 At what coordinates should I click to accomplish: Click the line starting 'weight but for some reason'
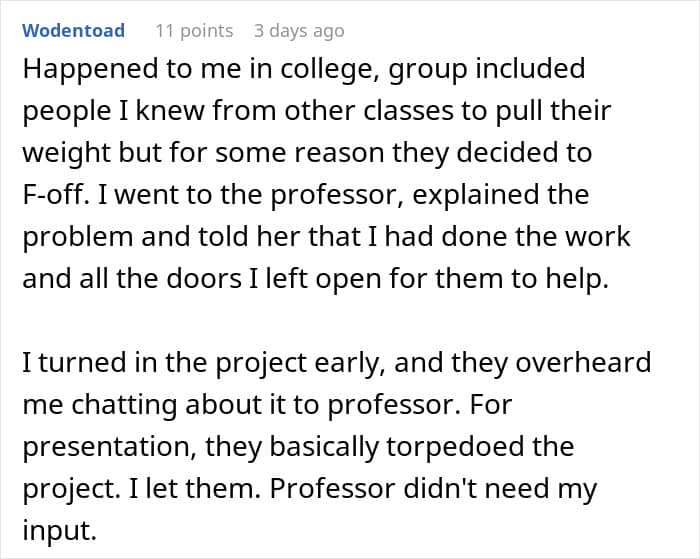307,153
